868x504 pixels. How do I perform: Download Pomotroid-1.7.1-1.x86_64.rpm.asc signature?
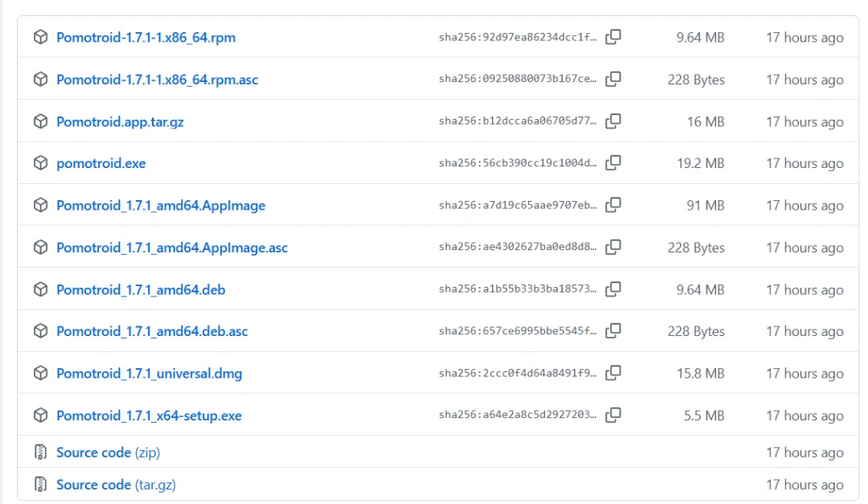(x=158, y=80)
